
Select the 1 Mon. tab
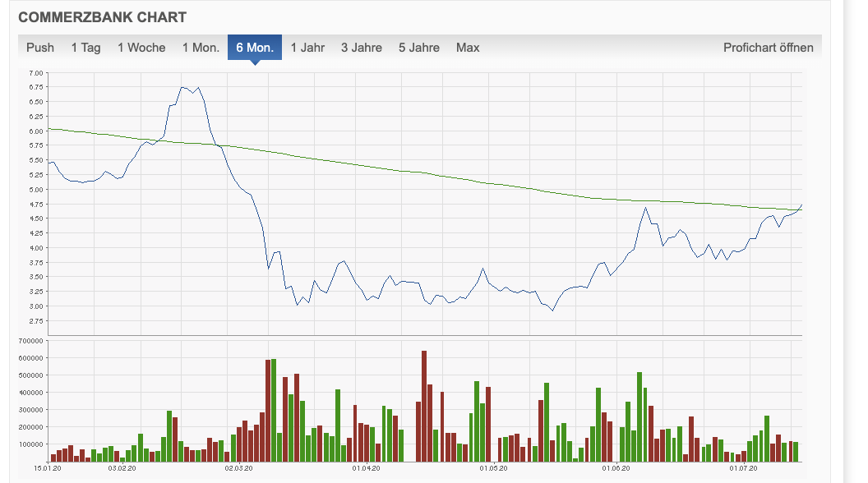tap(201, 48)
